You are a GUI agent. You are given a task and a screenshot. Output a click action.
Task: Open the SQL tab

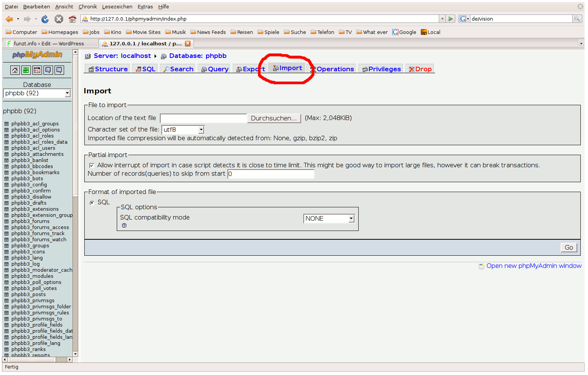pos(145,69)
